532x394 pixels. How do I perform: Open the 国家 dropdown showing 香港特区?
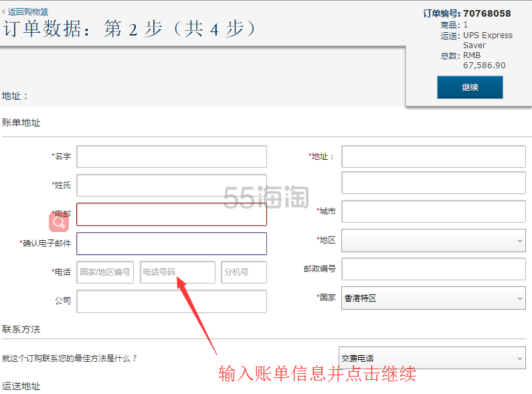tap(434, 298)
